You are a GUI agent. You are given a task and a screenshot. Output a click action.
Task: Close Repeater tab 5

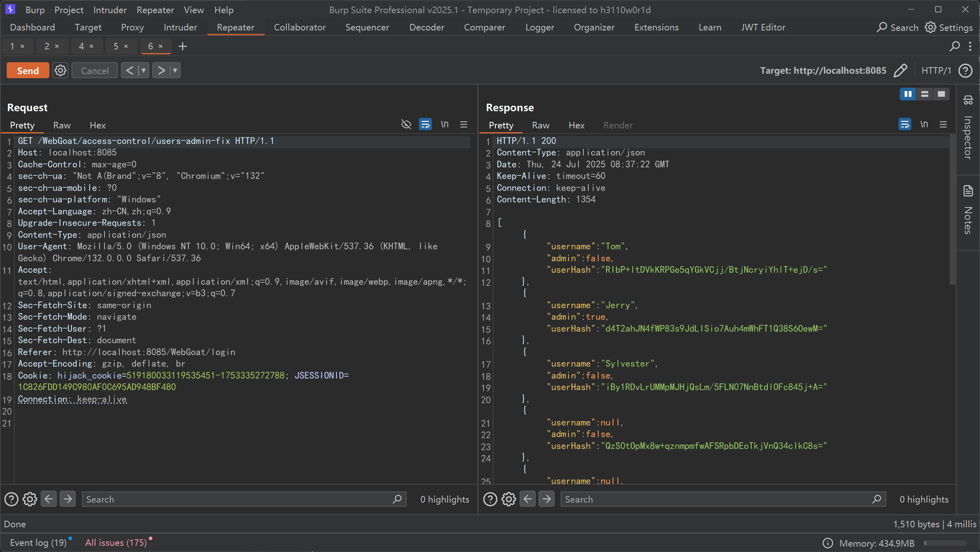(126, 46)
